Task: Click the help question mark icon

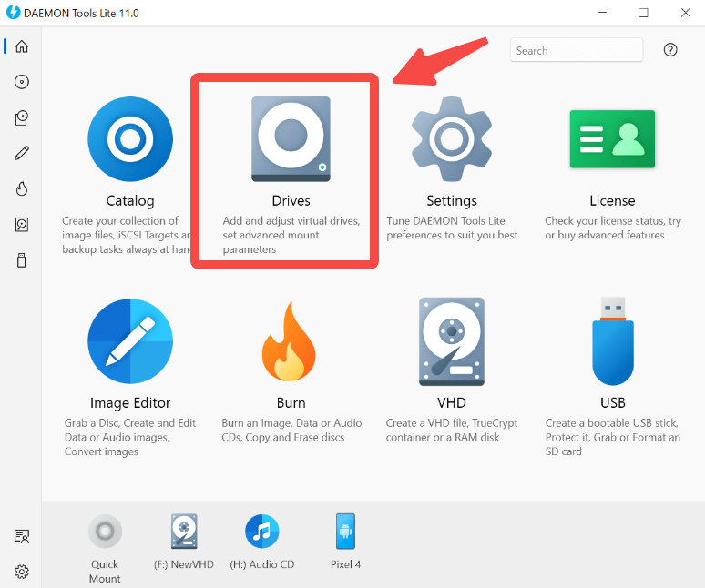Action: coord(670,50)
